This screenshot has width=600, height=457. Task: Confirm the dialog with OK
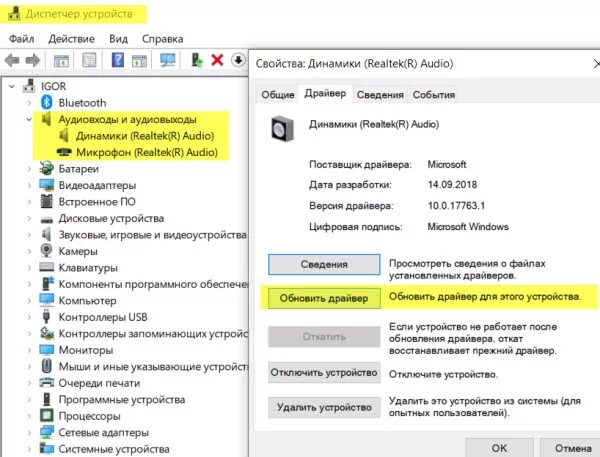pos(499,447)
